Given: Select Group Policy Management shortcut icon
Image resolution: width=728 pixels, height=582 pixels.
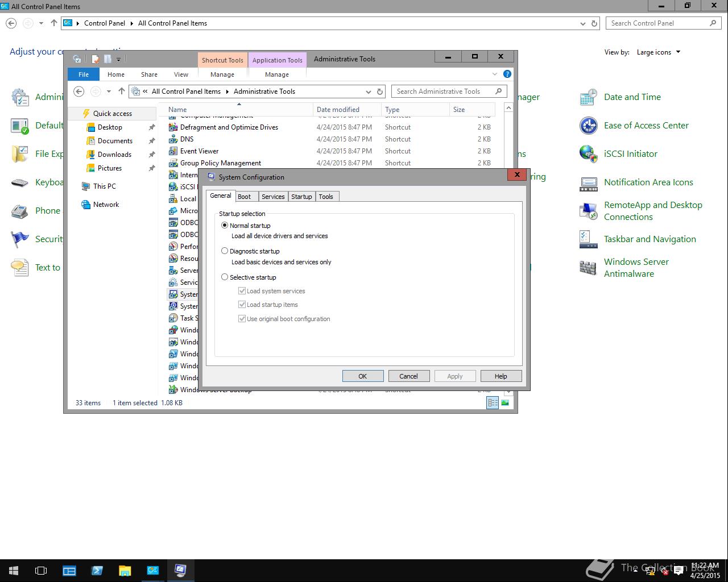Looking at the screenshot, I should coord(173,163).
